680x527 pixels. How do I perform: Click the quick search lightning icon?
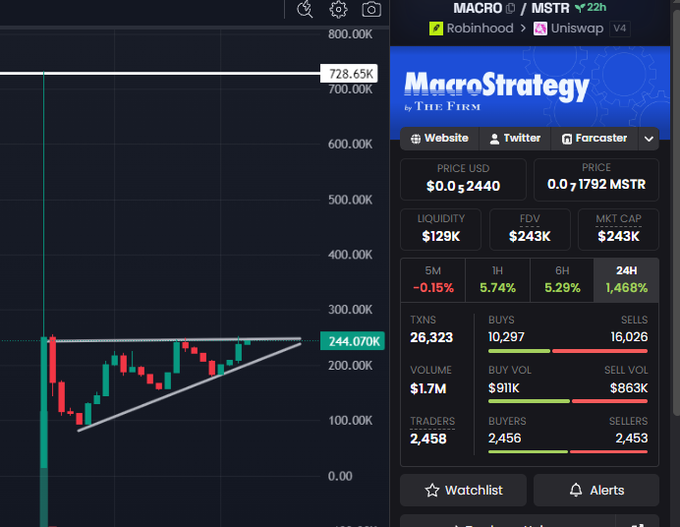(305, 10)
